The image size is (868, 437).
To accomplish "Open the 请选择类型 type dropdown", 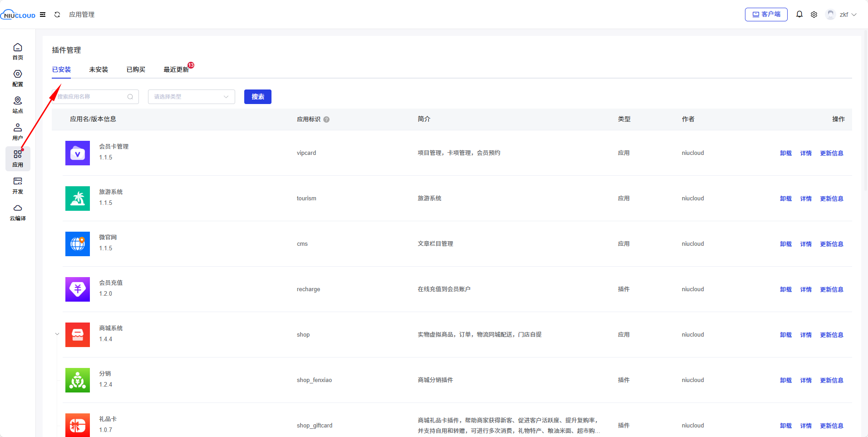I will pyautogui.click(x=191, y=97).
